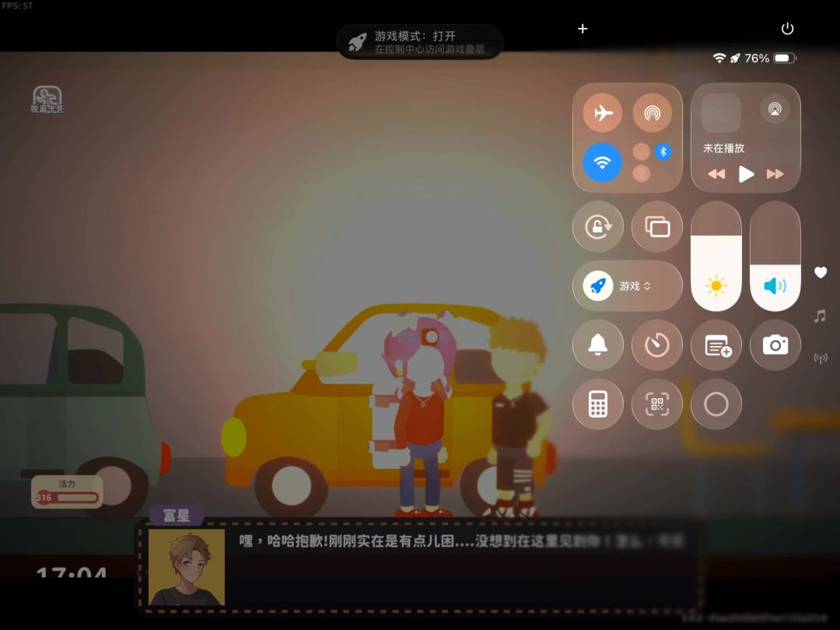Open the QR code scanner
The width and height of the screenshot is (840, 630).
[x=656, y=404]
